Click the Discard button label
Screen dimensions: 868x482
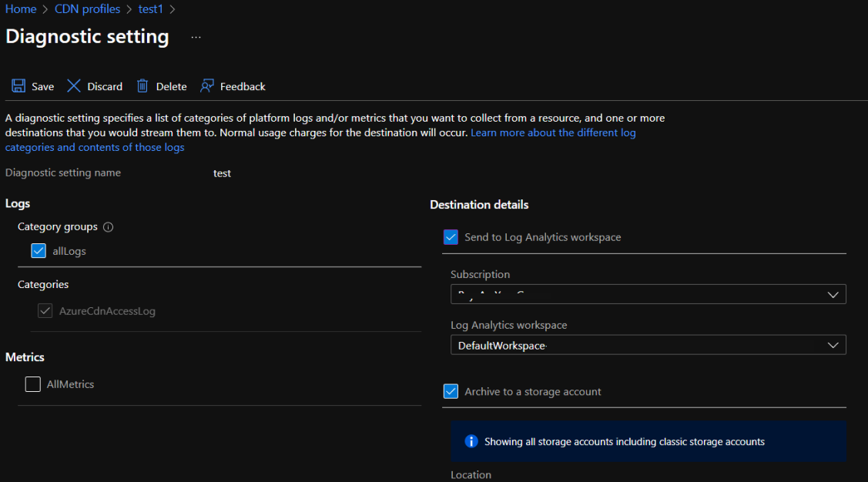105,87
